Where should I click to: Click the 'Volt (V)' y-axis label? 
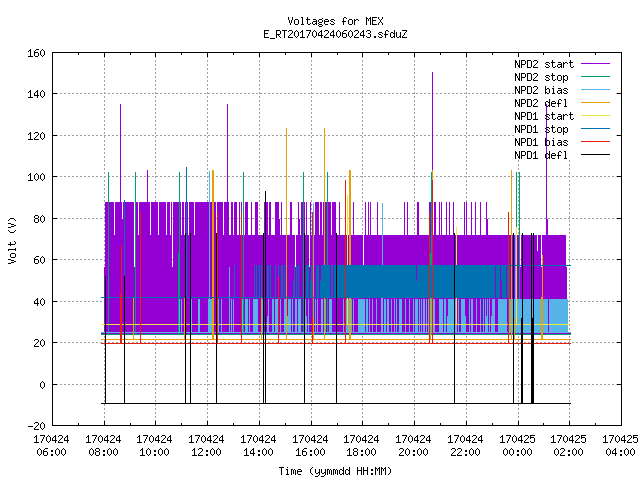coord(13,240)
